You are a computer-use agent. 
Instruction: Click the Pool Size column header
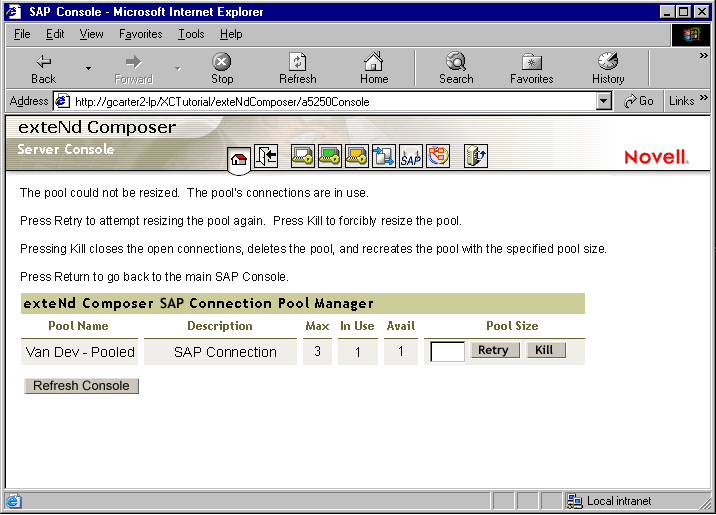coord(512,326)
